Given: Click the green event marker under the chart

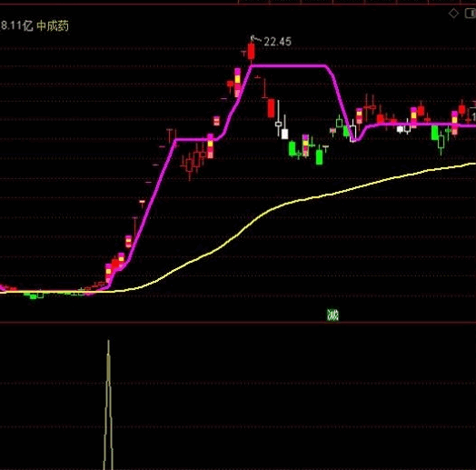Looking at the screenshot, I should coord(332,315).
